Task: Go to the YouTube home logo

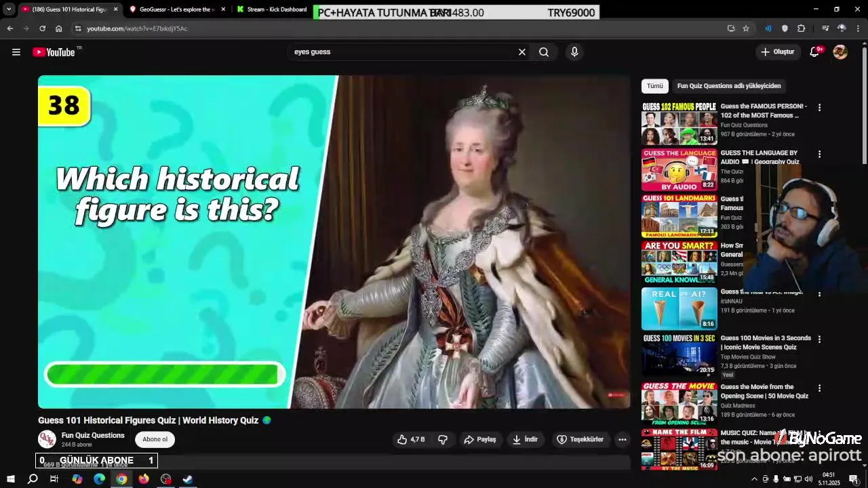Action: pos(54,52)
